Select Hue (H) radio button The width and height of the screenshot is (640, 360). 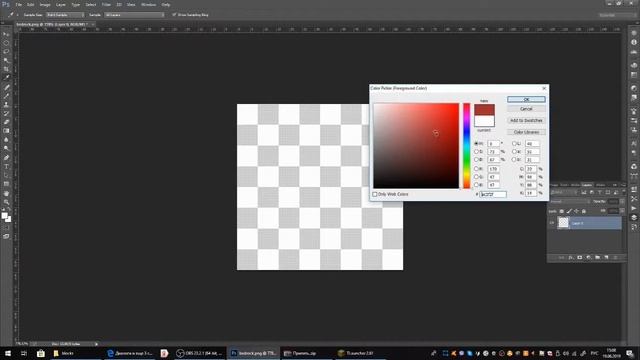[x=476, y=144]
